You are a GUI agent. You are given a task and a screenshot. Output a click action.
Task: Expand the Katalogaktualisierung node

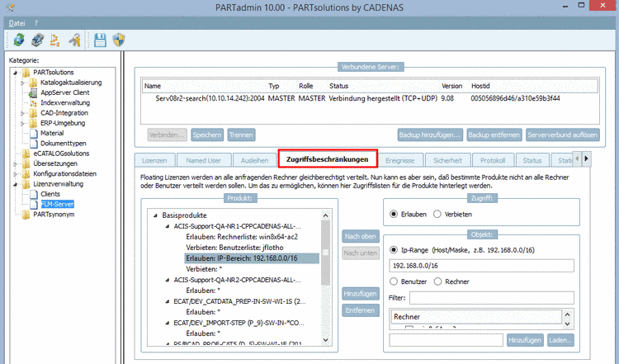tap(22, 83)
